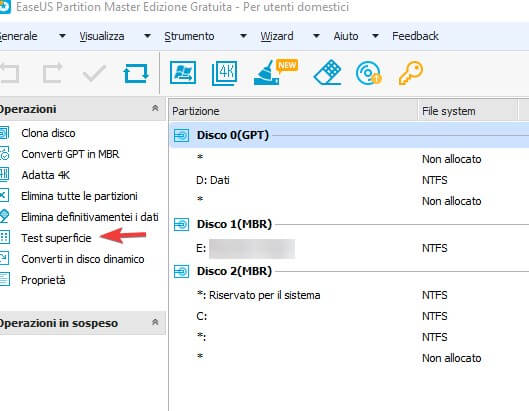Click the 4K alignment toolbar icon
The image size is (529, 411).
point(225,73)
